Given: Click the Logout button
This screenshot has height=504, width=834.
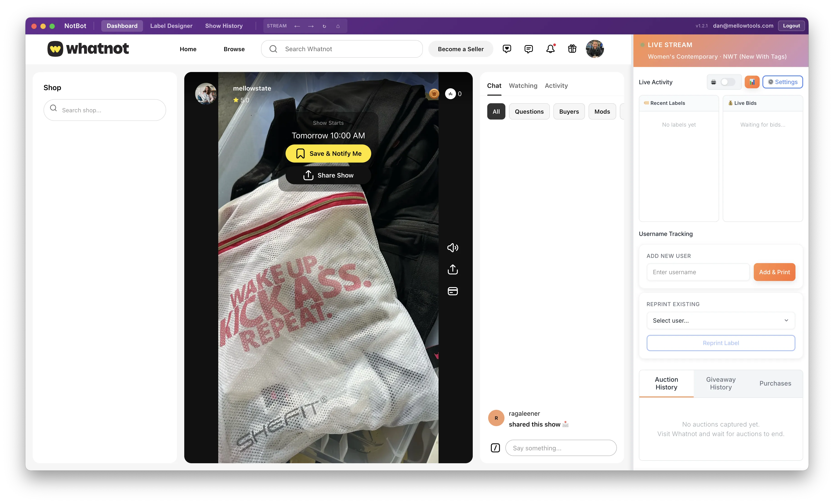Looking at the screenshot, I should click(791, 26).
